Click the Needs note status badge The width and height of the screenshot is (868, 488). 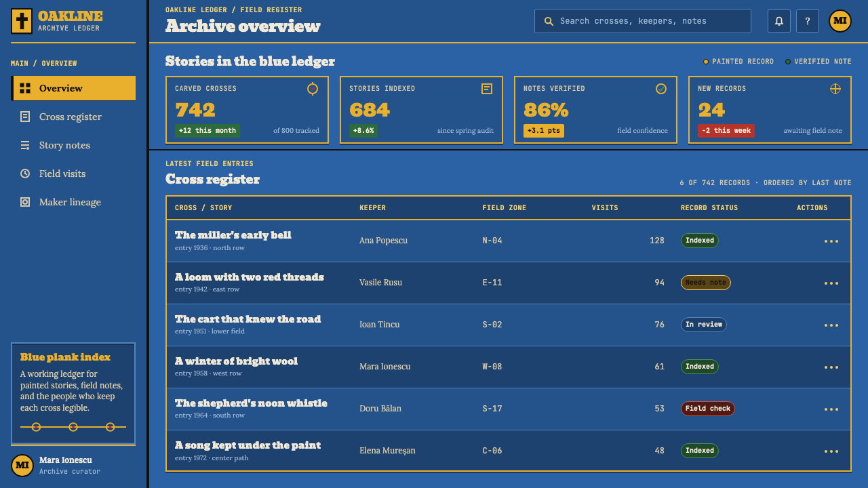click(706, 283)
